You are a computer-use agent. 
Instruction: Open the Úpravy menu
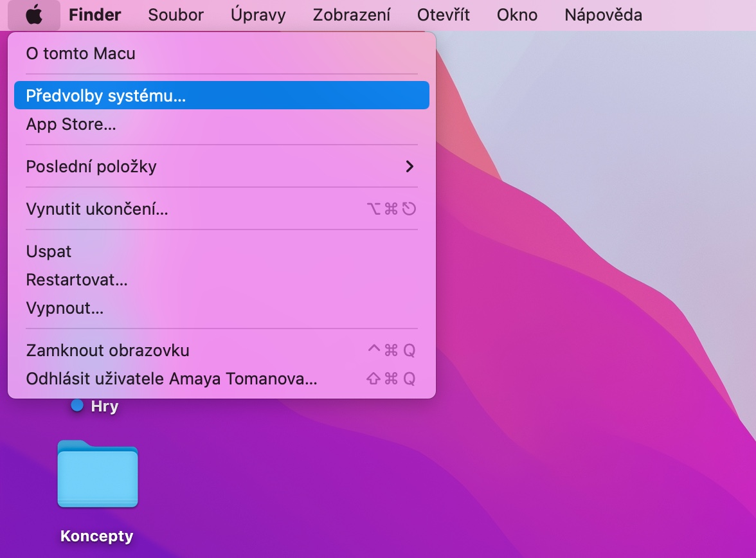pos(258,15)
